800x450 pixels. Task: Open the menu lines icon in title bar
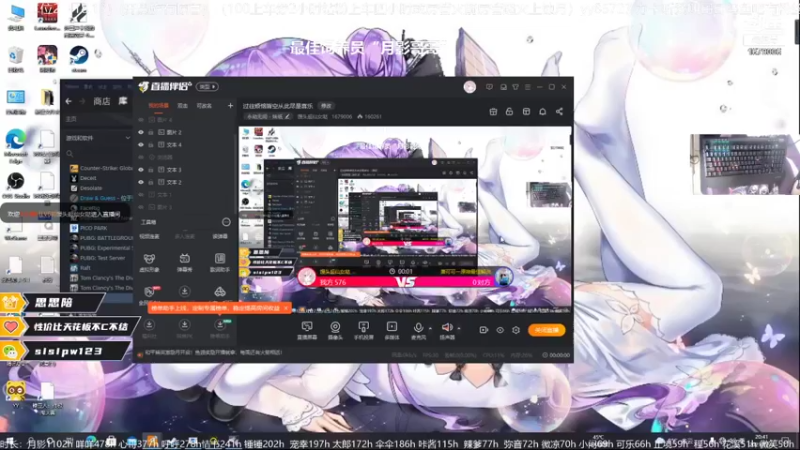[x=528, y=87]
